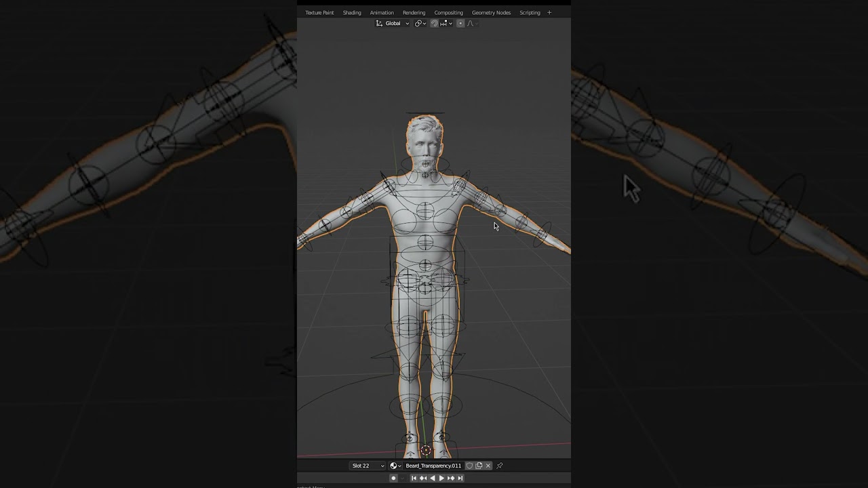Image resolution: width=868 pixels, height=488 pixels.
Task: Duplicate the material with the copy icon
Action: [479, 466]
